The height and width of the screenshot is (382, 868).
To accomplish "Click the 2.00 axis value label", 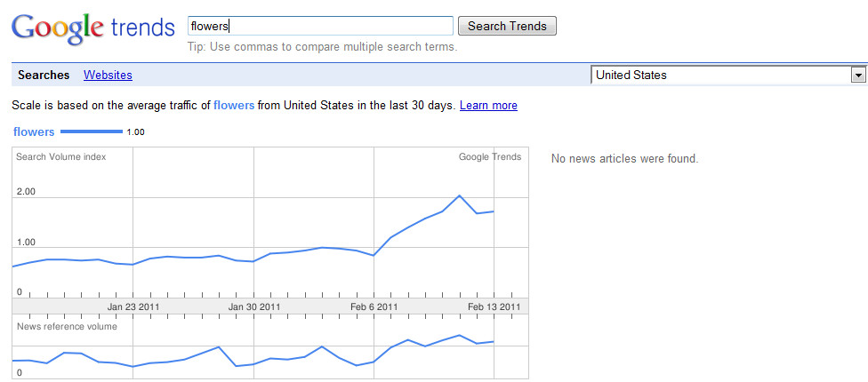I will [26, 192].
